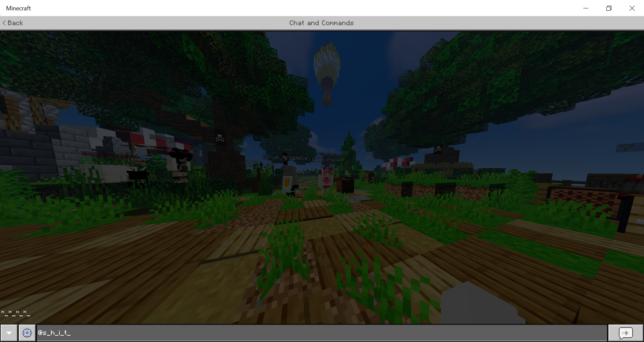Expand the chat history dropdown arrow
644x342 pixels.
[x=9, y=333]
